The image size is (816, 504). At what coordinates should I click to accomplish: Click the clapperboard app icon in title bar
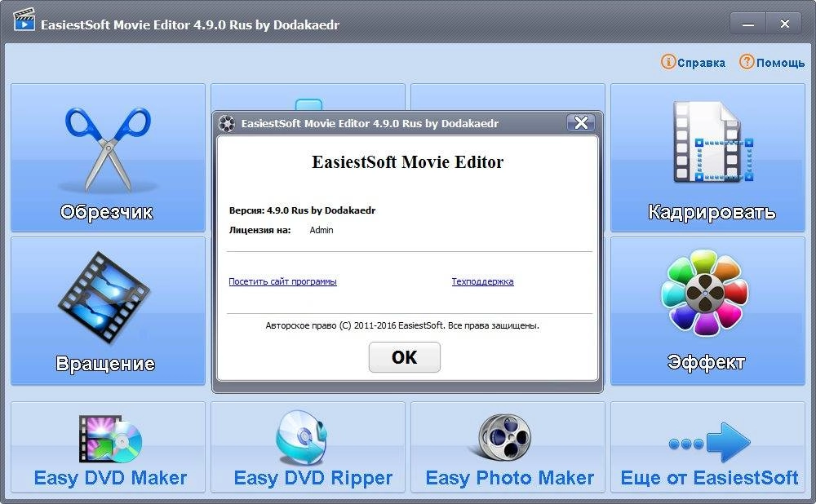pos(24,20)
